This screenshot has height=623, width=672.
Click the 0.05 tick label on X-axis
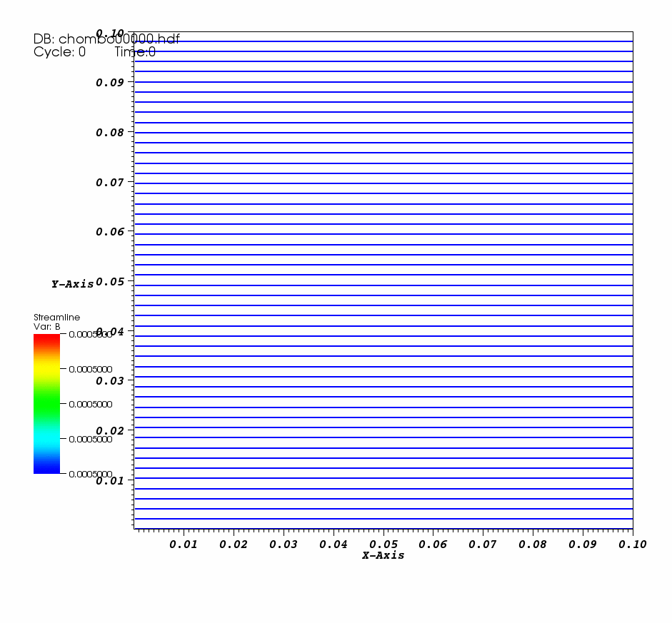click(383, 545)
